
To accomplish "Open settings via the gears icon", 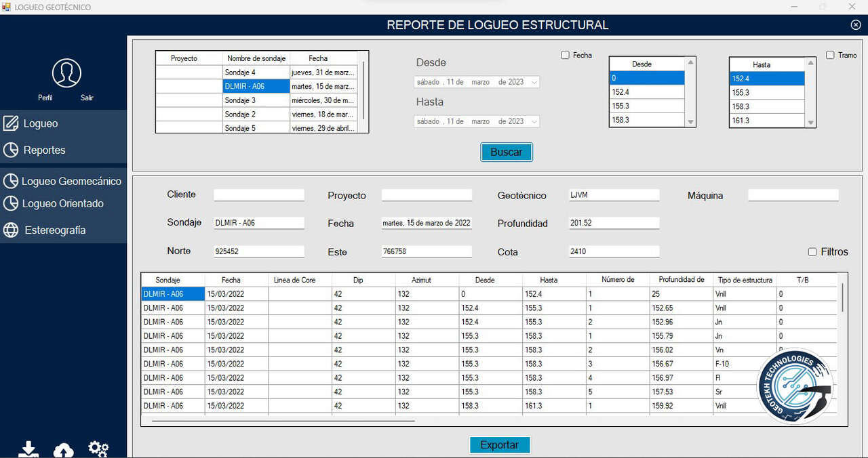I will pos(98,449).
